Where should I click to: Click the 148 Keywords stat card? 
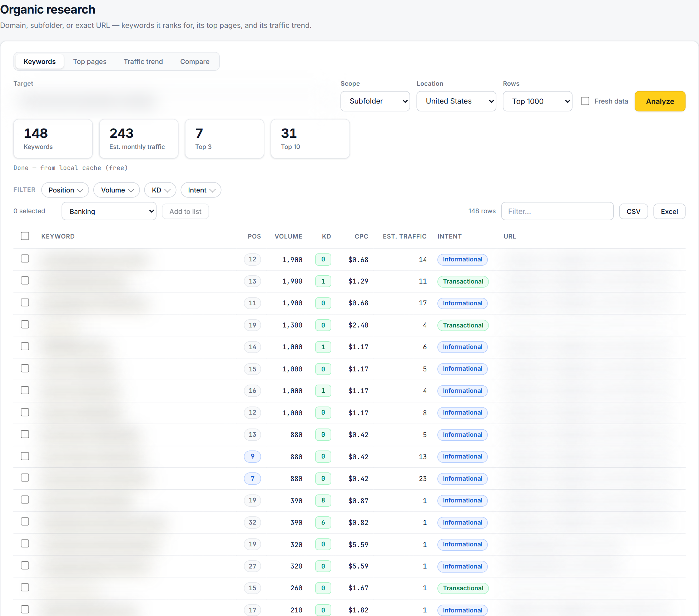pyautogui.click(x=53, y=139)
